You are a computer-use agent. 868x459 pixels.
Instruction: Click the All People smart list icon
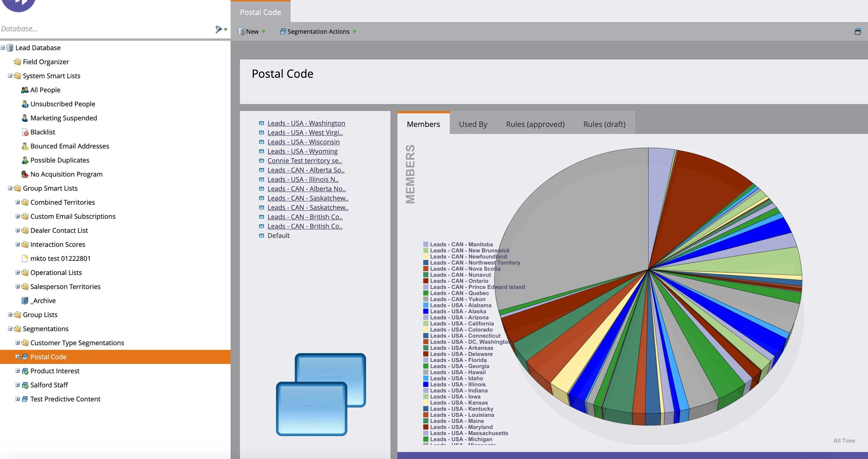point(25,90)
